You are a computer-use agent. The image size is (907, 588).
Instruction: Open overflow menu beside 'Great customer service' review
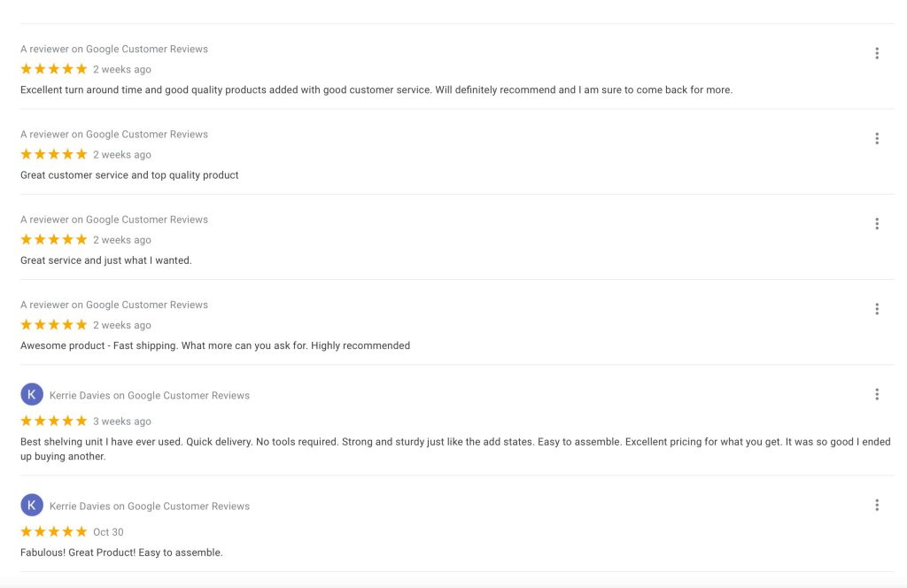click(x=877, y=138)
